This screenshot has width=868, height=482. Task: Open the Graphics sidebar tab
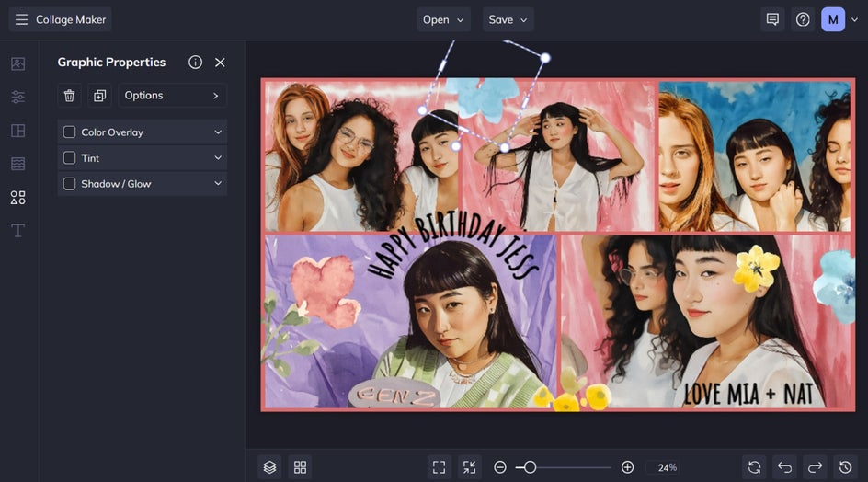click(x=17, y=197)
